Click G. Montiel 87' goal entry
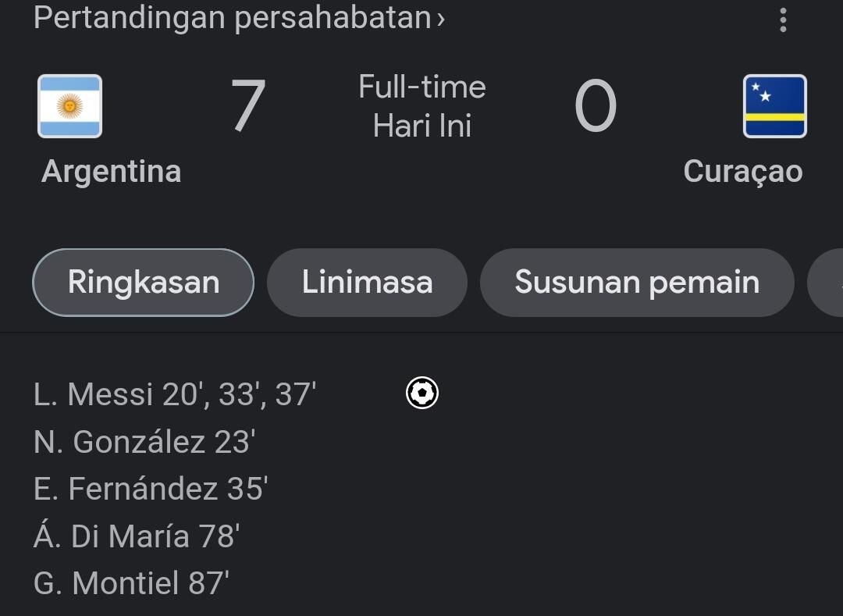Screen dimensions: 843x616 click(131, 583)
